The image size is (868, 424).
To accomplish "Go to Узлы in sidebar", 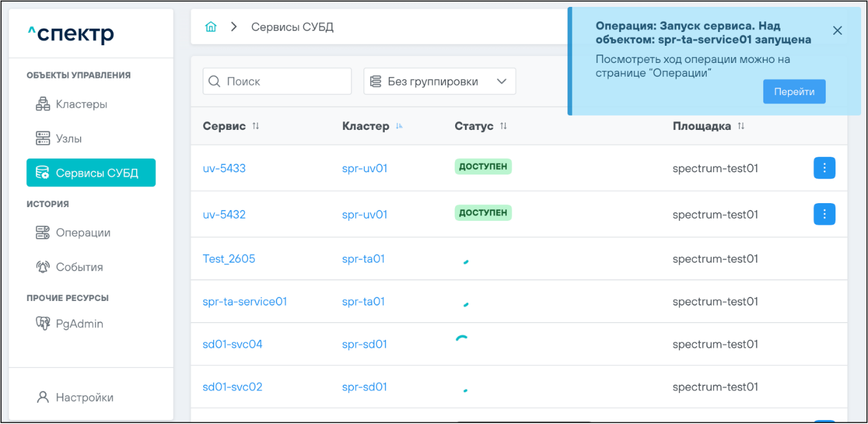I will [x=69, y=138].
